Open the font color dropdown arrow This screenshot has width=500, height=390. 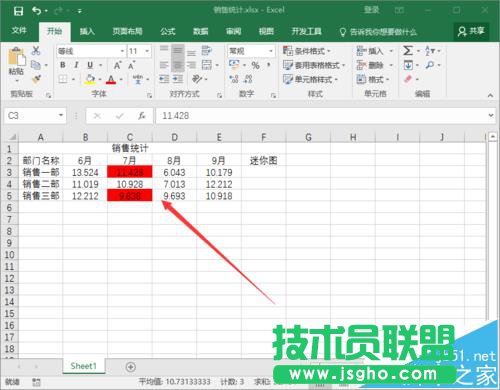[x=121, y=80]
